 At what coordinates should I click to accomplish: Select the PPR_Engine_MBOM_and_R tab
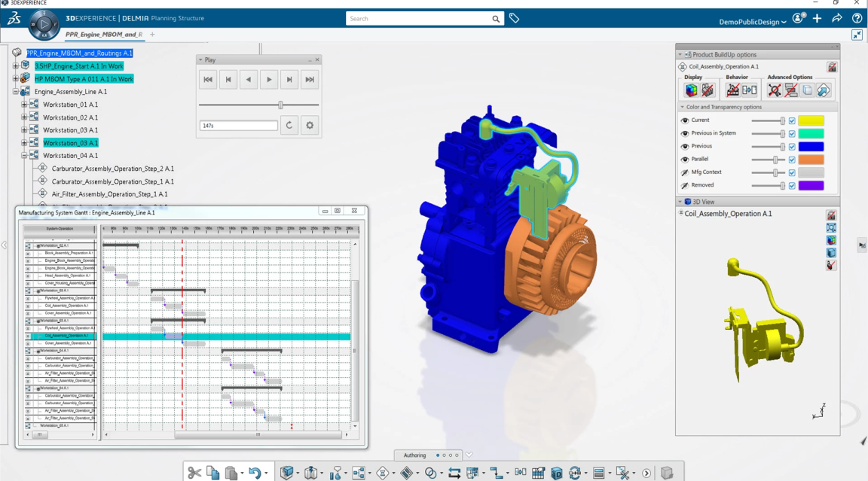pyautogui.click(x=103, y=35)
